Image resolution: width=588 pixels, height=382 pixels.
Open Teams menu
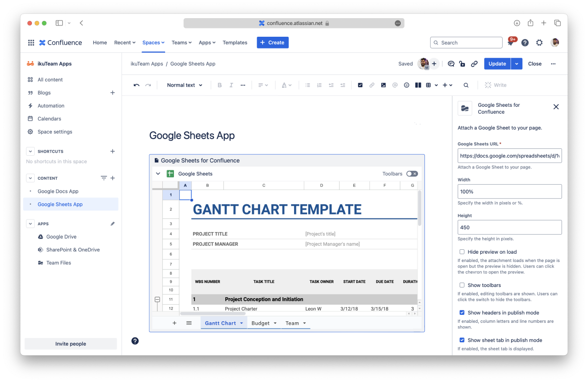click(181, 43)
